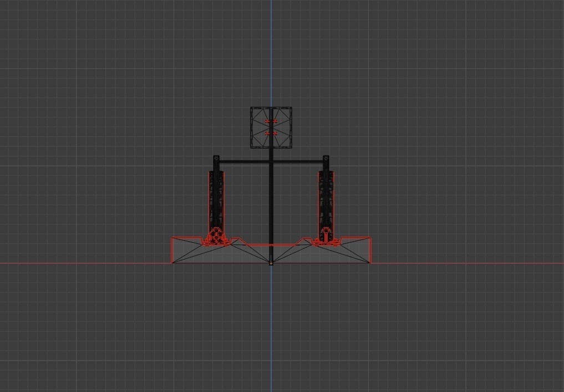Select the small cap atop the left pillar
The height and width of the screenshot is (392, 564).
pos(216,158)
